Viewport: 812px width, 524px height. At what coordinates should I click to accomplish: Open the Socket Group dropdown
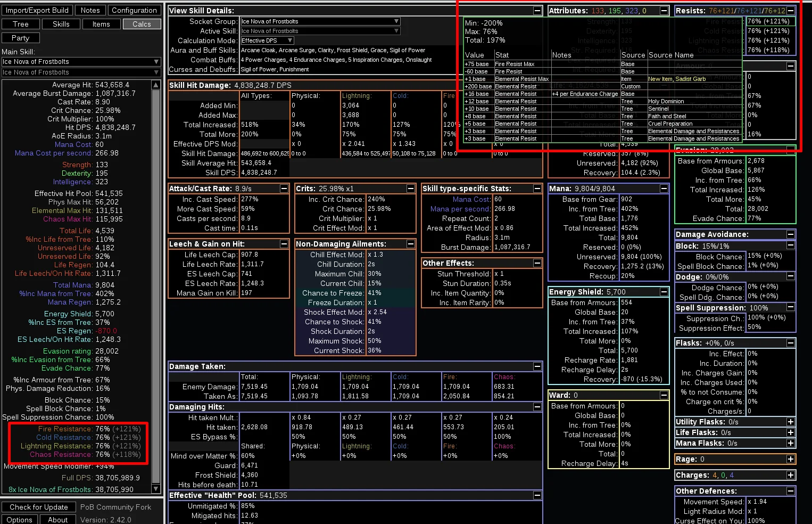click(x=320, y=21)
